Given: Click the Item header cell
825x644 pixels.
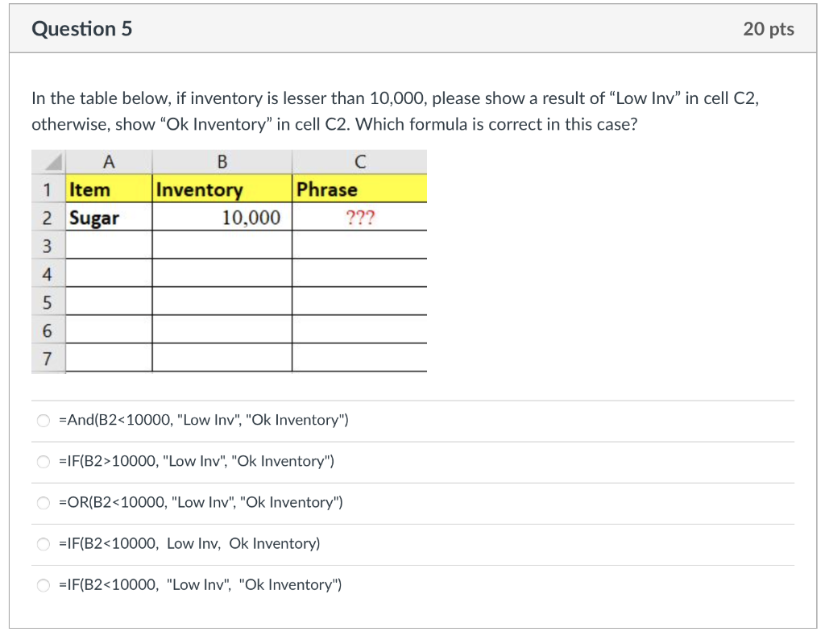Looking at the screenshot, I should [108, 189].
